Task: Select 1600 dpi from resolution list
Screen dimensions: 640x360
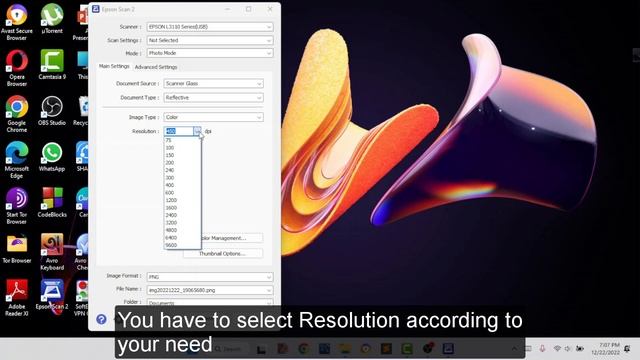Action: (x=182, y=208)
